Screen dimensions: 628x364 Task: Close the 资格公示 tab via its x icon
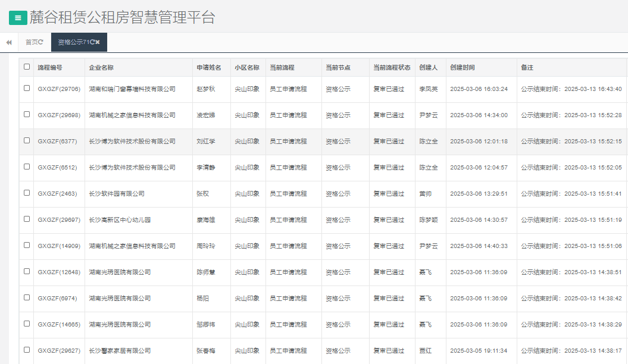pos(99,42)
